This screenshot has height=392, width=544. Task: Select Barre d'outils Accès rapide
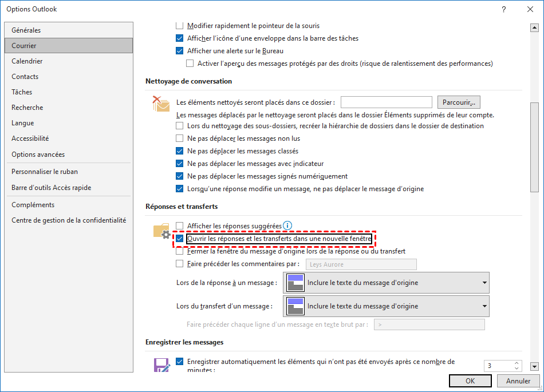click(69, 188)
